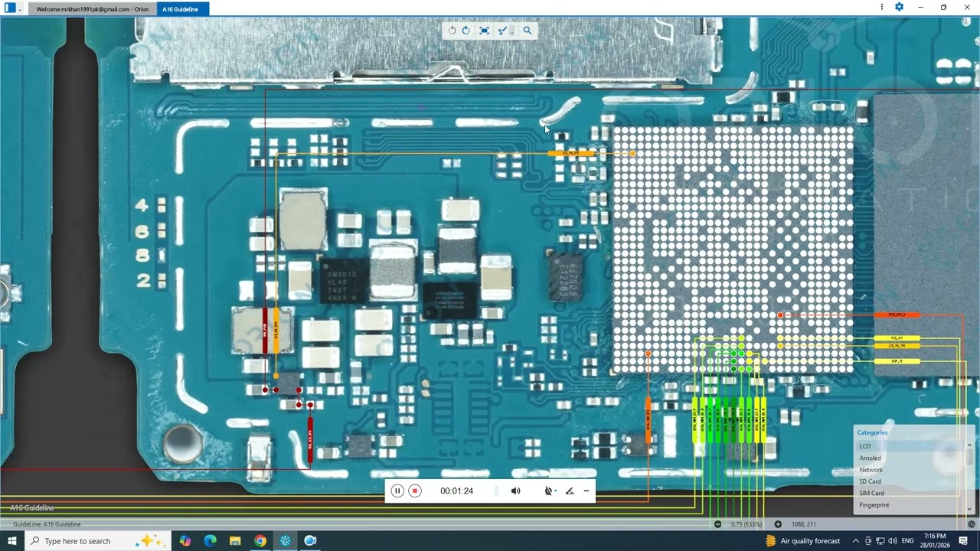
Task: Expand the browser options menu at top right
Action: (881, 7)
